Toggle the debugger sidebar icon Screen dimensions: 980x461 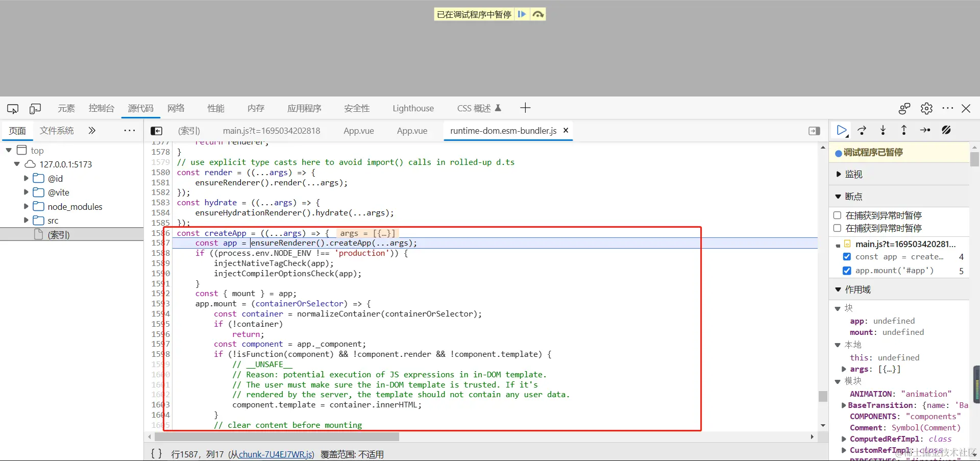coord(815,131)
